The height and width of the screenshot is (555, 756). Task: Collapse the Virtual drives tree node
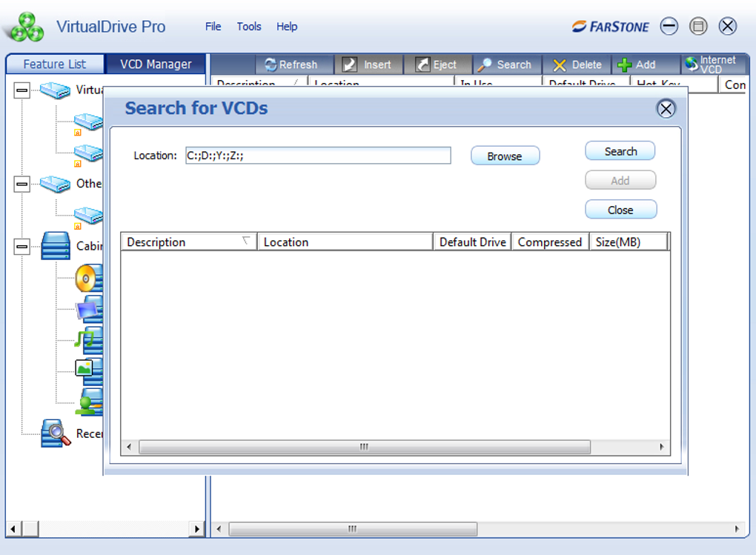[x=21, y=90]
